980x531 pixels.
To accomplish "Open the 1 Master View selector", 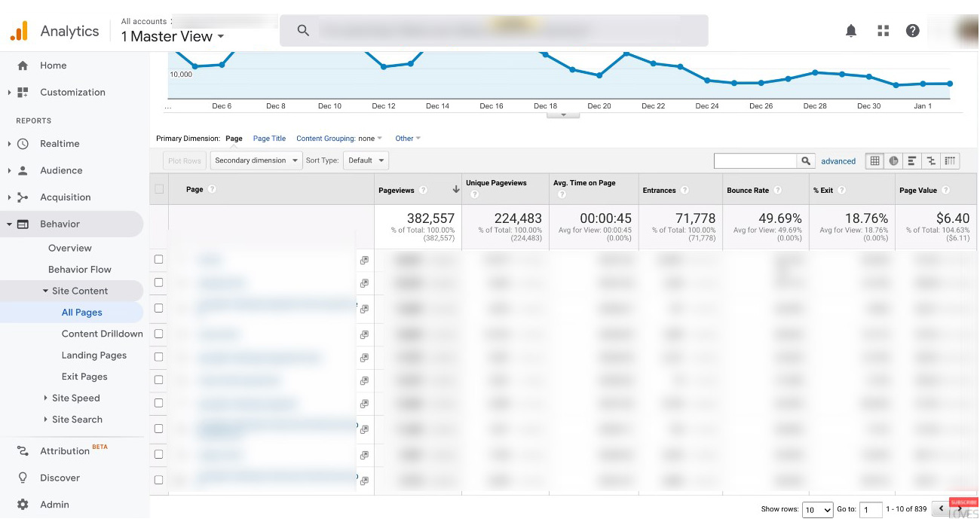I will tap(173, 36).
